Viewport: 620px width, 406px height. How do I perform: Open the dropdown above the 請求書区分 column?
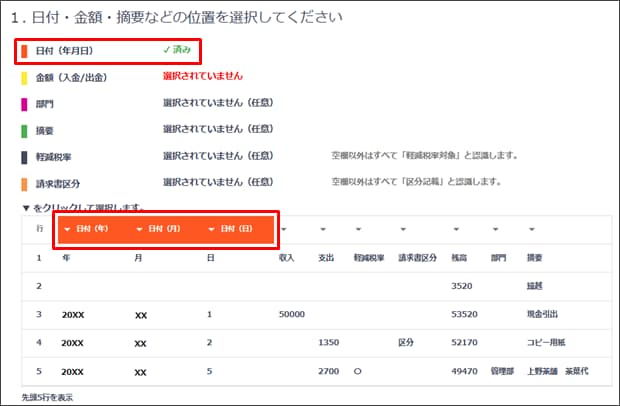(x=403, y=230)
